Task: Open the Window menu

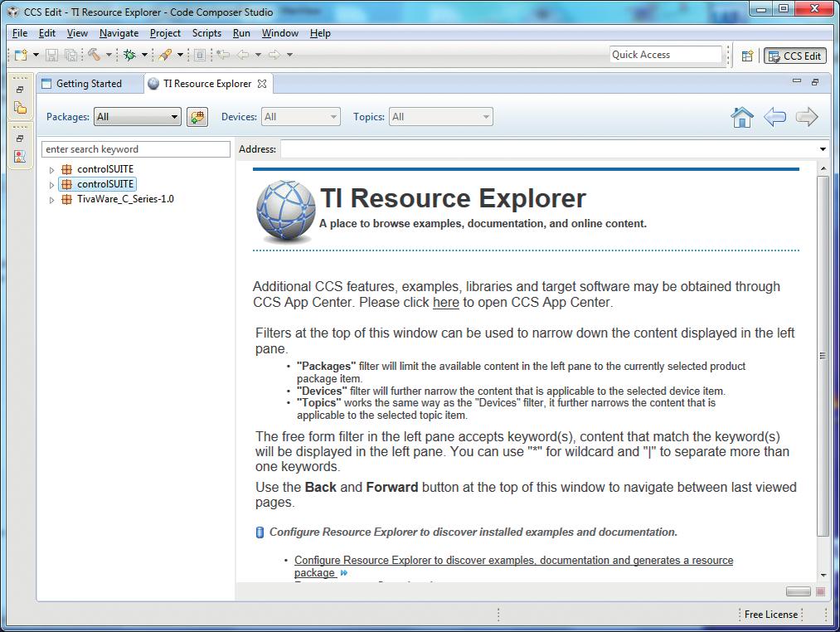Action: point(280,33)
